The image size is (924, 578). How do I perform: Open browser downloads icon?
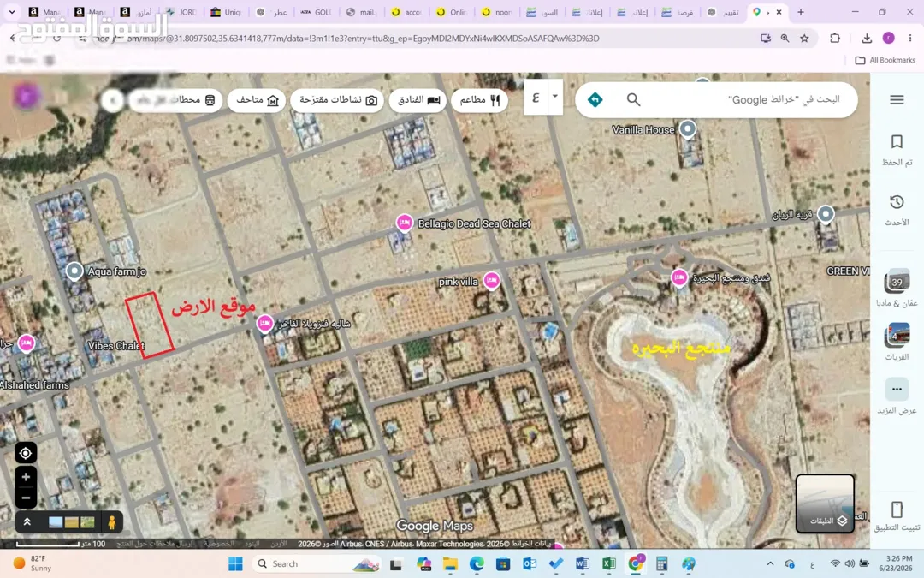click(866, 38)
